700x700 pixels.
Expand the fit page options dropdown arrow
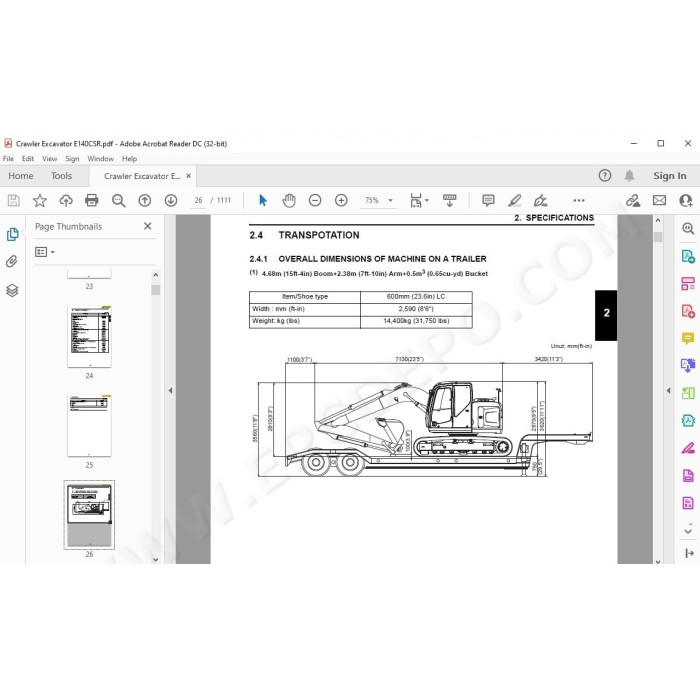point(427,200)
